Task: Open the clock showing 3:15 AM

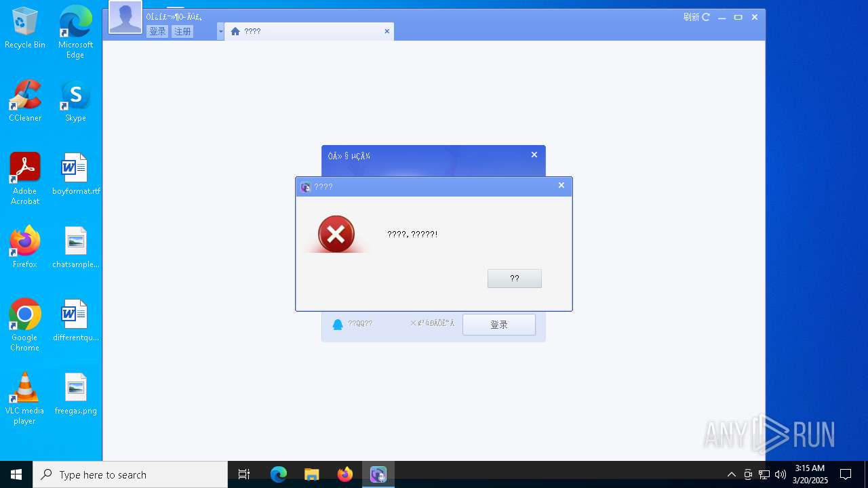Action: pyautogui.click(x=810, y=474)
